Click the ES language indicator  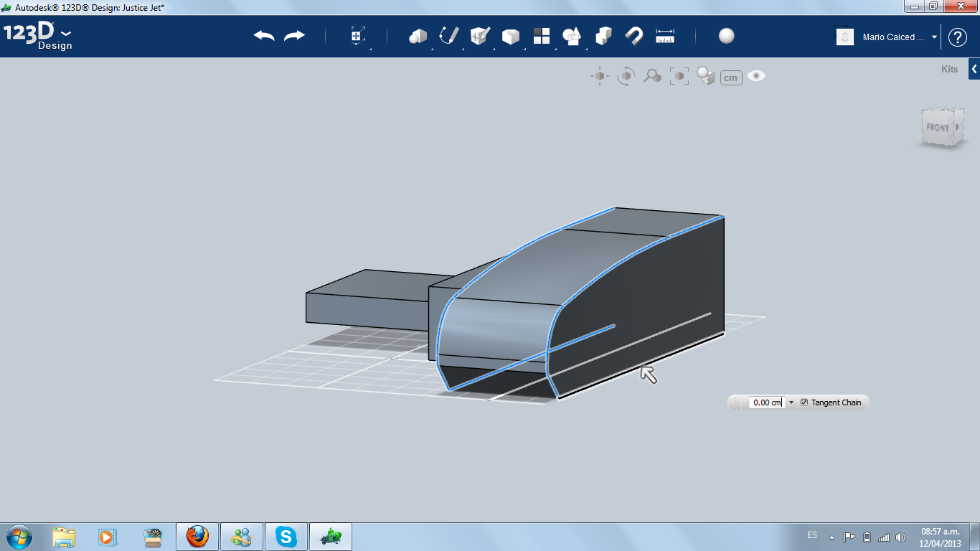pyautogui.click(x=812, y=535)
